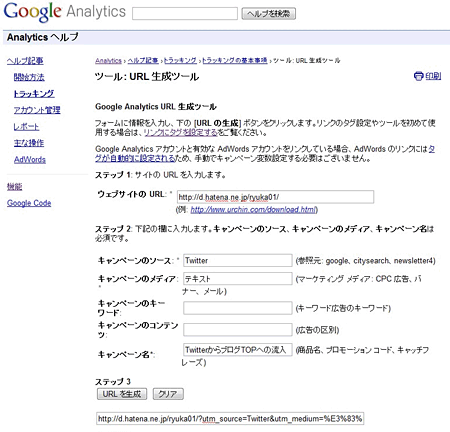Click the 印刷 print link
Image resolution: width=450 pixels, height=432 pixels.
[433, 76]
